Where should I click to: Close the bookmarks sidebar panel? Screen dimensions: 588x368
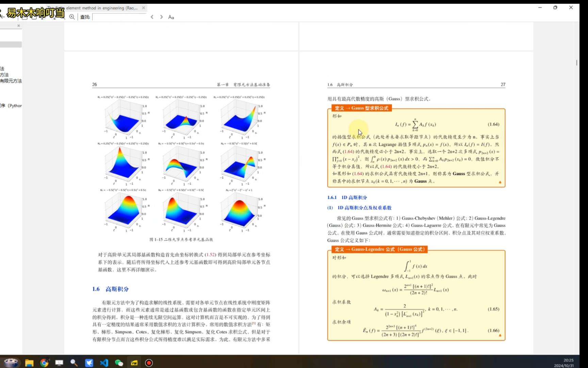[19, 26]
